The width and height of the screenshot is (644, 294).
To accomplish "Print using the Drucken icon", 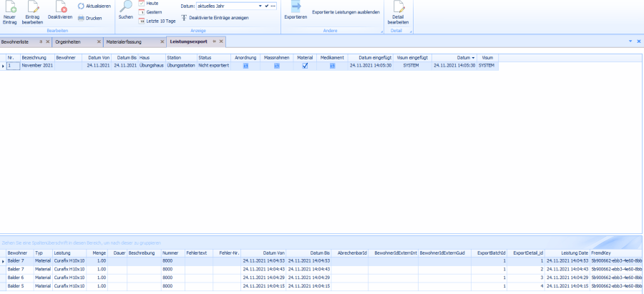I will [89, 18].
